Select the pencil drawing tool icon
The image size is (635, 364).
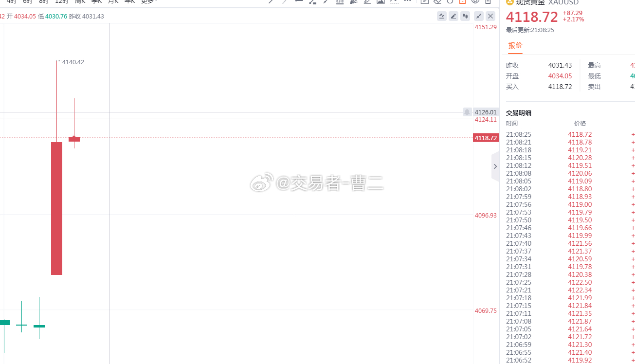click(x=454, y=16)
